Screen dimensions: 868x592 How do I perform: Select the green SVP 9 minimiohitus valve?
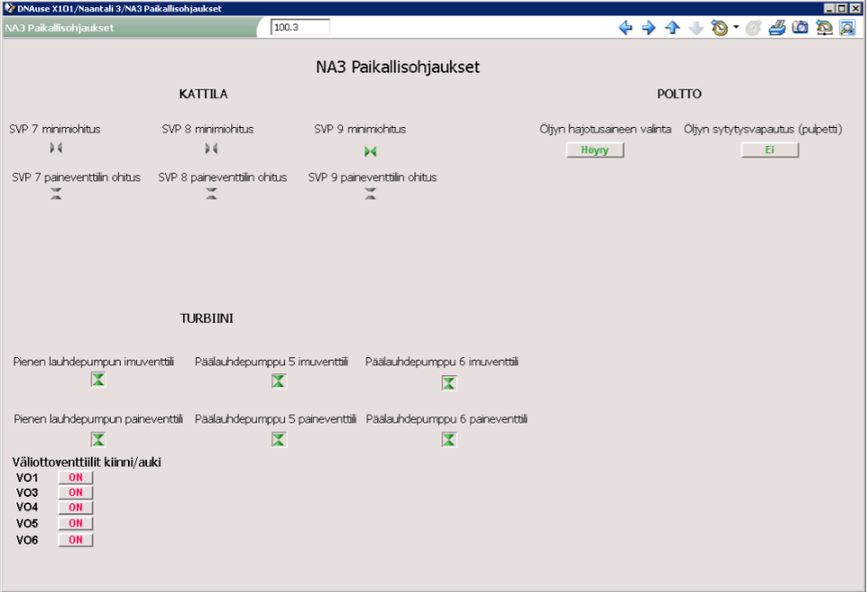tap(370, 151)
